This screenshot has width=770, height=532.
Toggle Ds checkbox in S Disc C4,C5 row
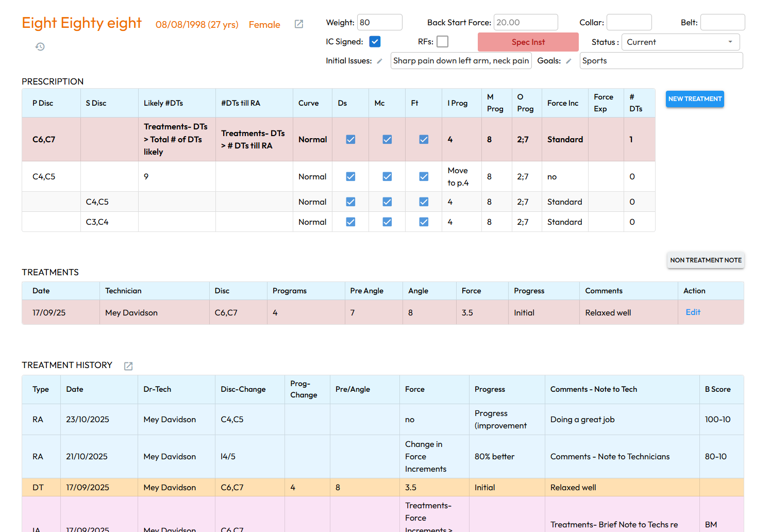(x=351, y=202)
